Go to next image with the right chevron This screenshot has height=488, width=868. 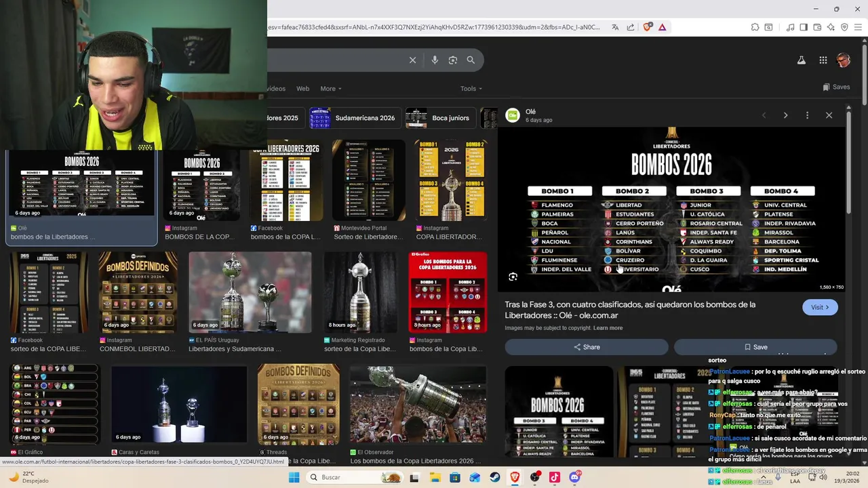[x=785, y=115]
